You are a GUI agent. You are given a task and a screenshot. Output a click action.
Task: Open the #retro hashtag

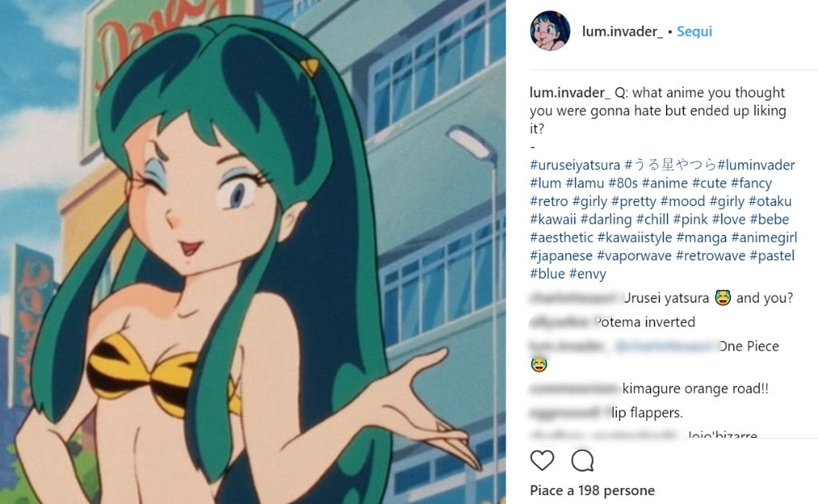click(549, 201)
